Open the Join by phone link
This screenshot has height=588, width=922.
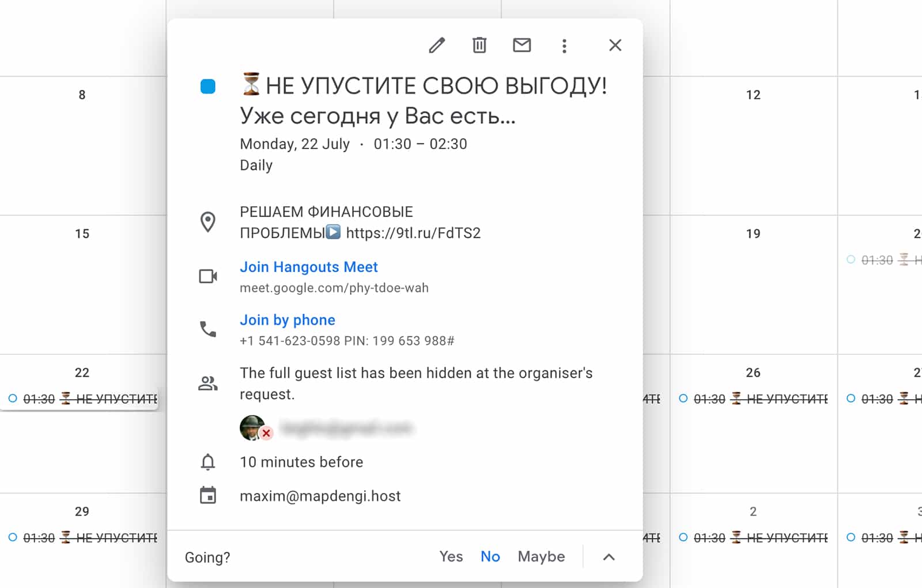(287, 320)
